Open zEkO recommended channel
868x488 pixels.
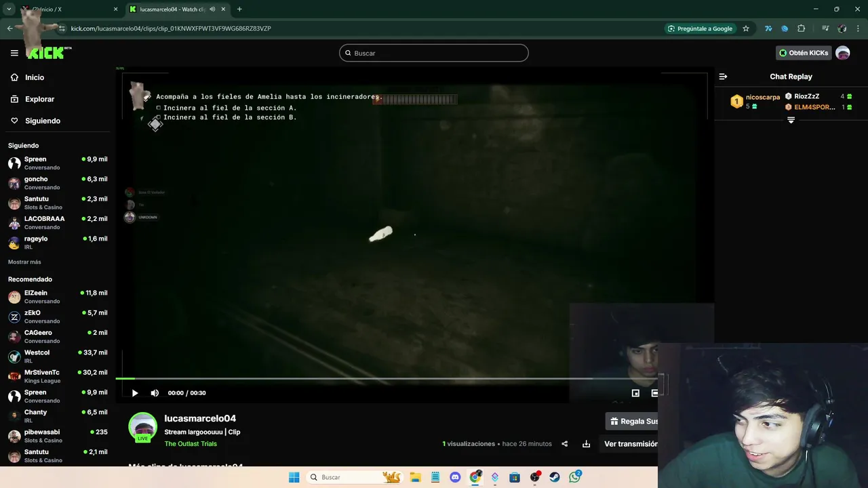[58, 317]
